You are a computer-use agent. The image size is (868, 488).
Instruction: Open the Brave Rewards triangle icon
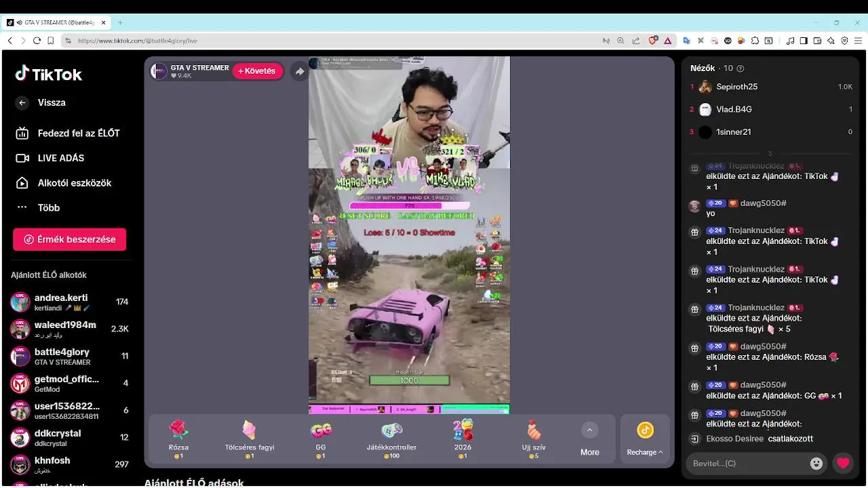pyautogui.click(x=667, y=41)
